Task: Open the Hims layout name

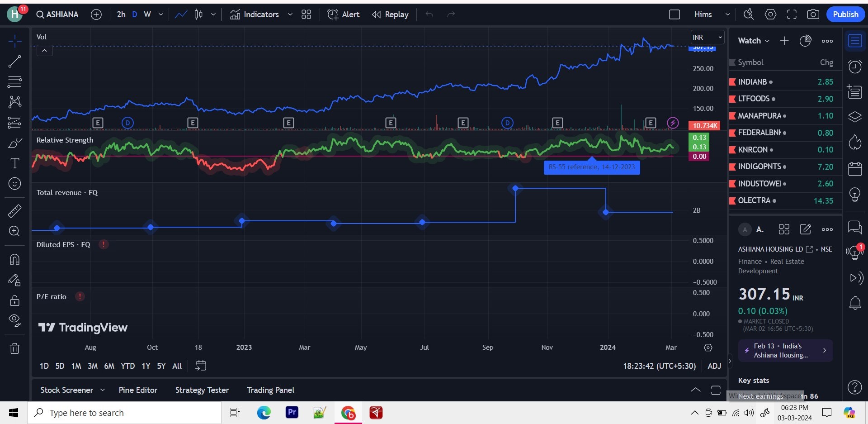Action: 703,14
